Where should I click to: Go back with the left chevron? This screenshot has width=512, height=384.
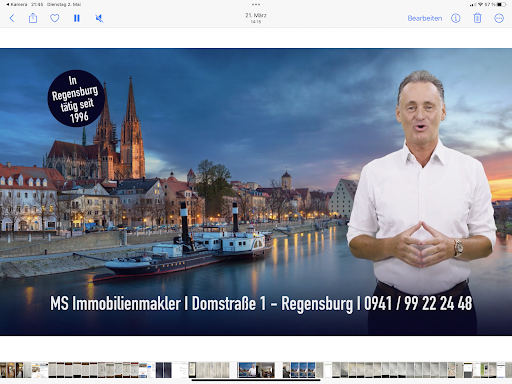[12, 18]
